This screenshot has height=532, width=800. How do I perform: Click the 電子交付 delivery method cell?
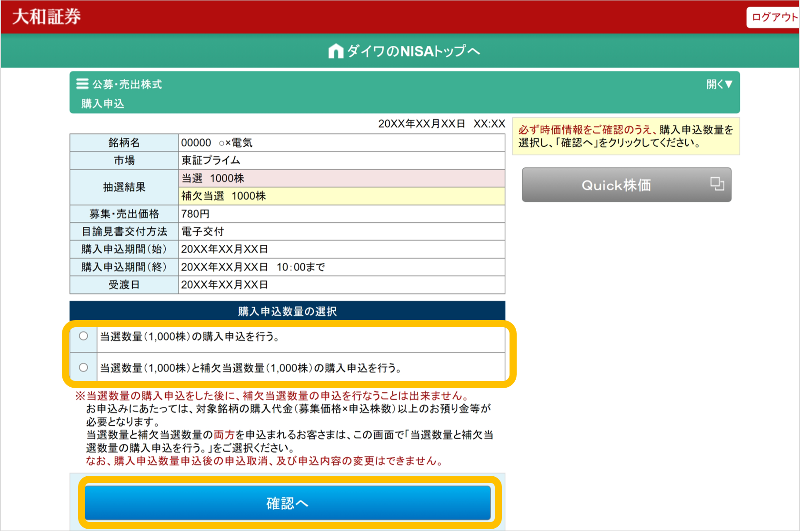[341, 231]
